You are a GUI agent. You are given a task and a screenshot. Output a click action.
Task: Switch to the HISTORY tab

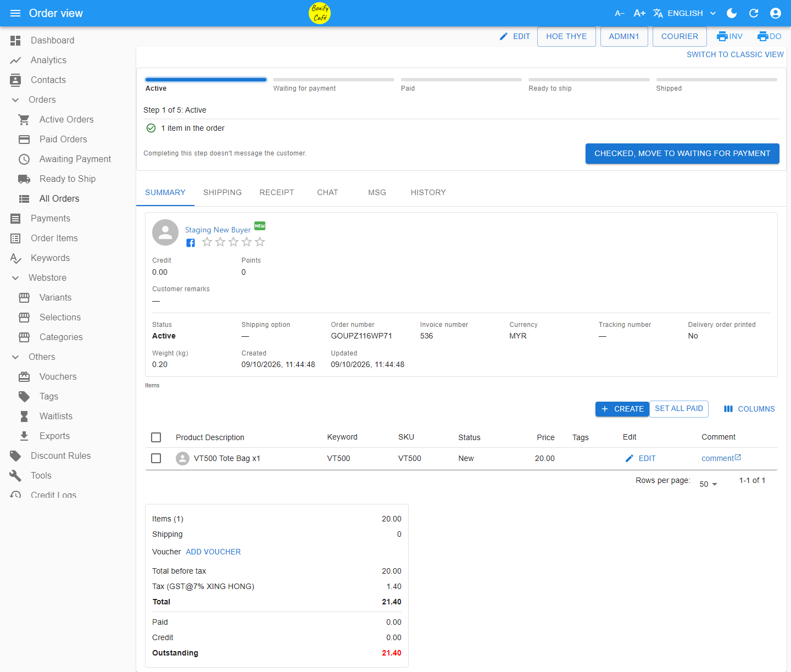[428, 192]
